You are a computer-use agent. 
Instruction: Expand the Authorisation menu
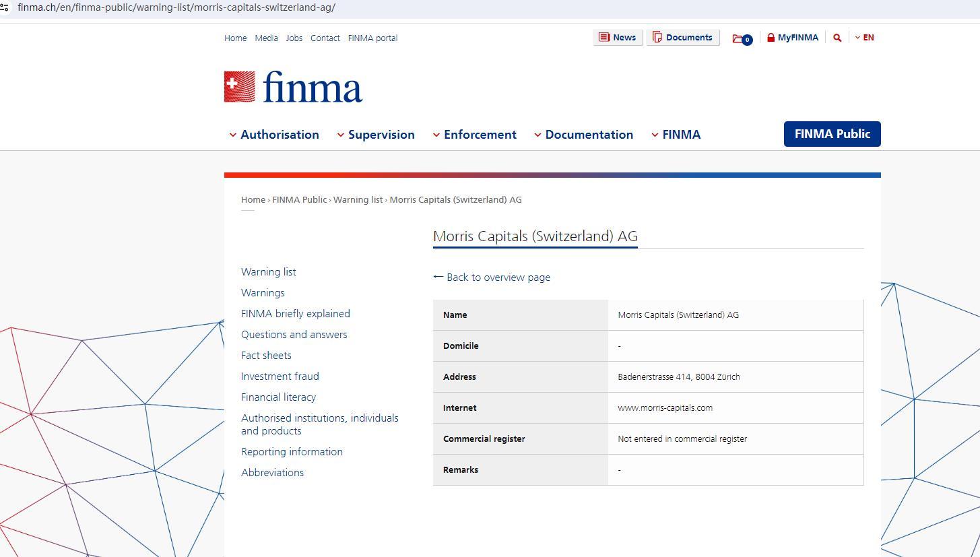tap(273, 135)
